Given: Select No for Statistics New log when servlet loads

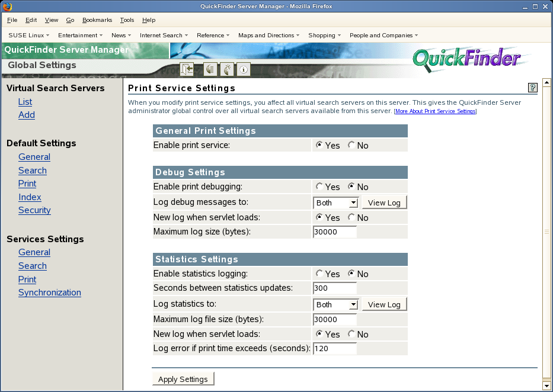Looking at the screenshot, I should click(351, 333).
